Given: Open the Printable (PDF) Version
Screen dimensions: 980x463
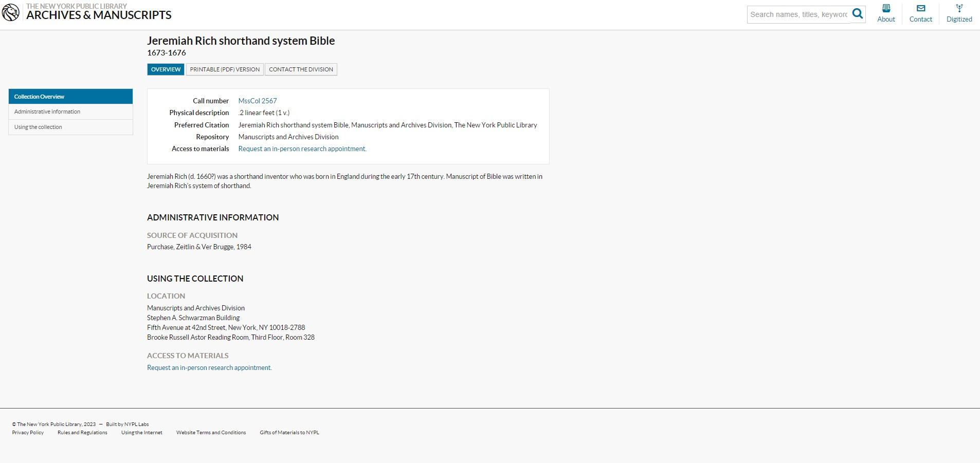Looking at the screenshot, I should [x=225, y=69].
